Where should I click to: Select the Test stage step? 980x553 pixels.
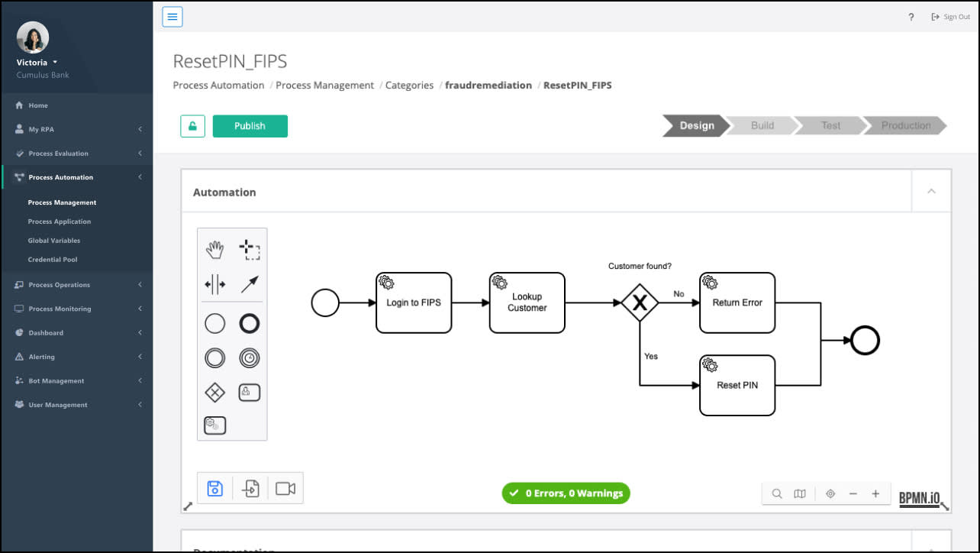pos(830,125)
